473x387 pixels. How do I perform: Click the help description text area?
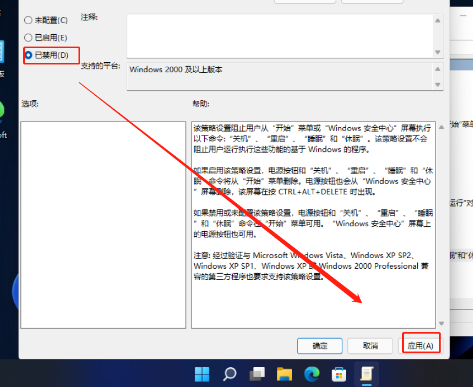click(313, 225)
